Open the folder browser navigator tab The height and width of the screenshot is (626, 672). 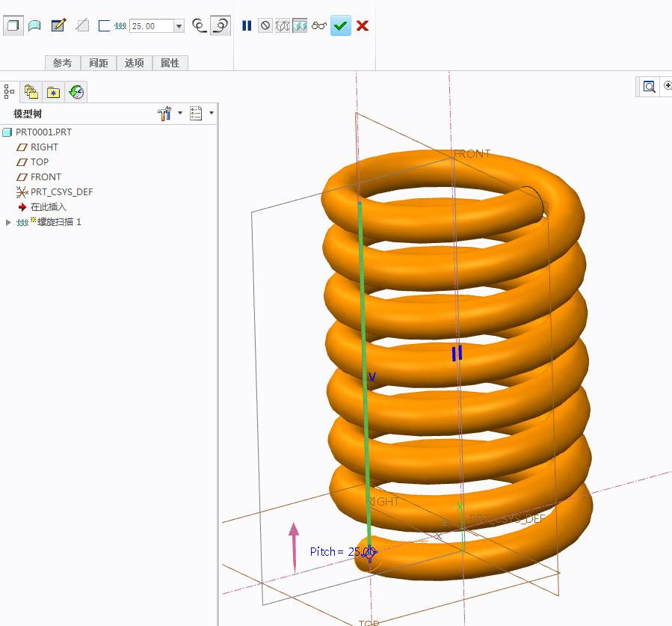[x=31, y=92]
